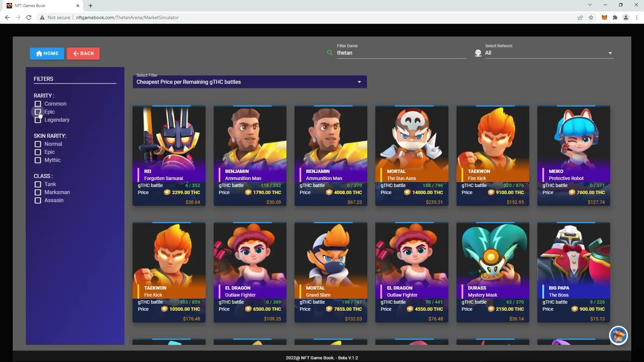The width and height of the screenshot is (644, 362).
Task: Open the Meiko Protective Robot card
Action: (x=574, y=155)
